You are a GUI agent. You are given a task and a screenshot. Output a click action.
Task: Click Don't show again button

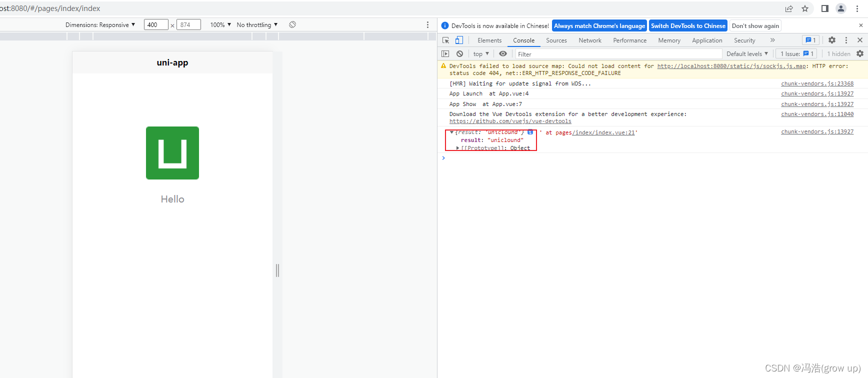[x=755, y=25]
